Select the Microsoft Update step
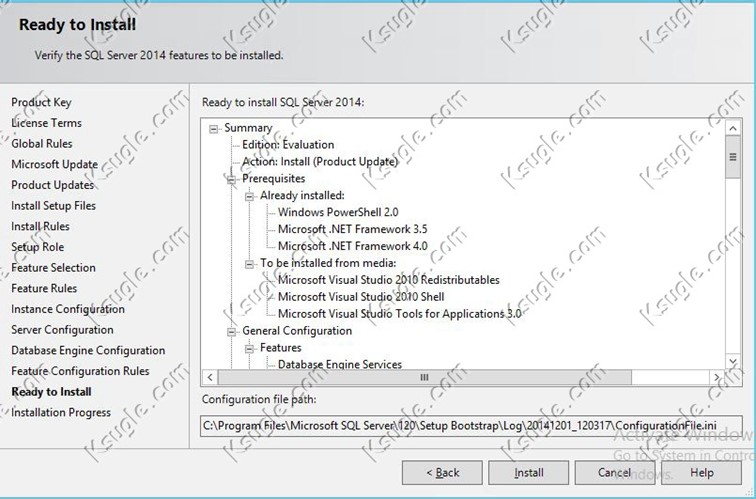The image size is (756, 499). coord(54,164)
